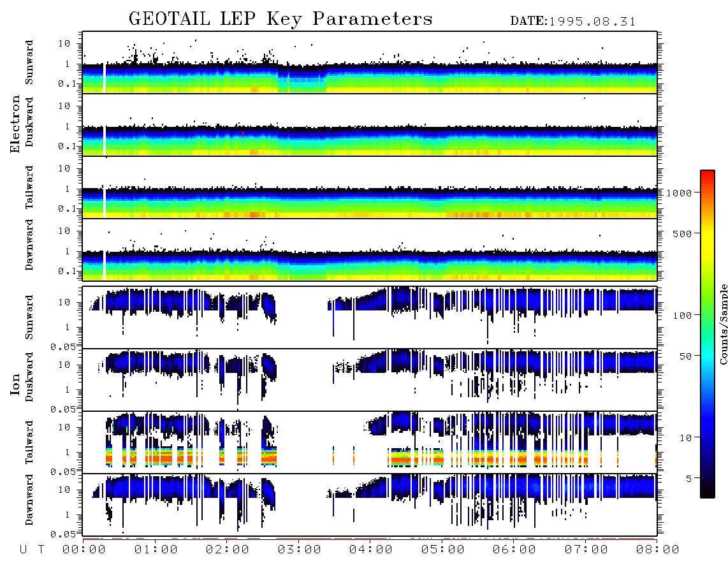This screenshot has height=561, width=728.
Task: Select the Ion Tailward panel label
Action: 29,442
